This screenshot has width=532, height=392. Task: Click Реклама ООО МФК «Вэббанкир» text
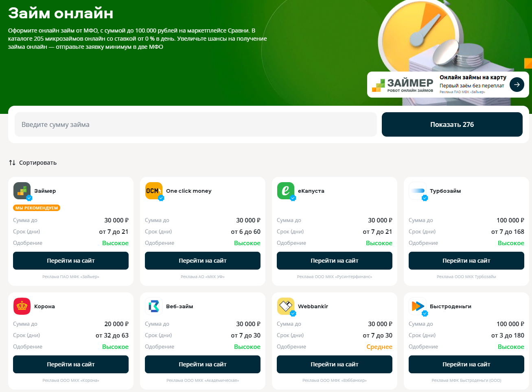pyautogui.click(x=335, y=381)
